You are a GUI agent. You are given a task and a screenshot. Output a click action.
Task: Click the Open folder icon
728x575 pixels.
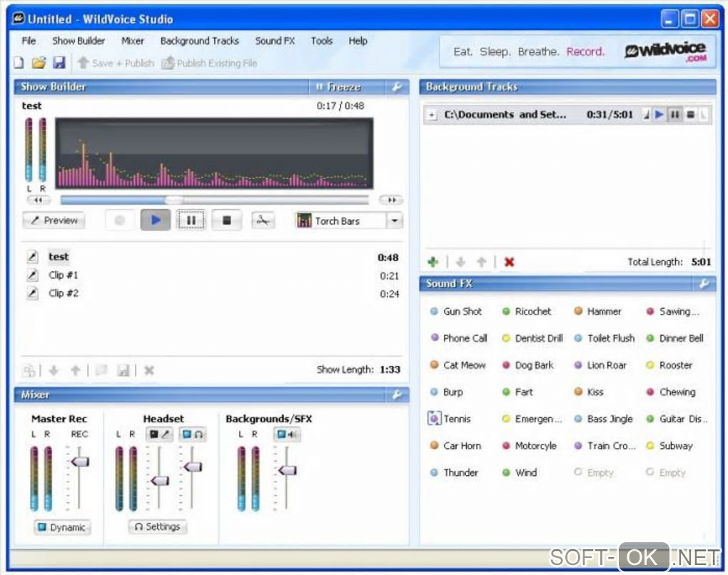(39, 63)
